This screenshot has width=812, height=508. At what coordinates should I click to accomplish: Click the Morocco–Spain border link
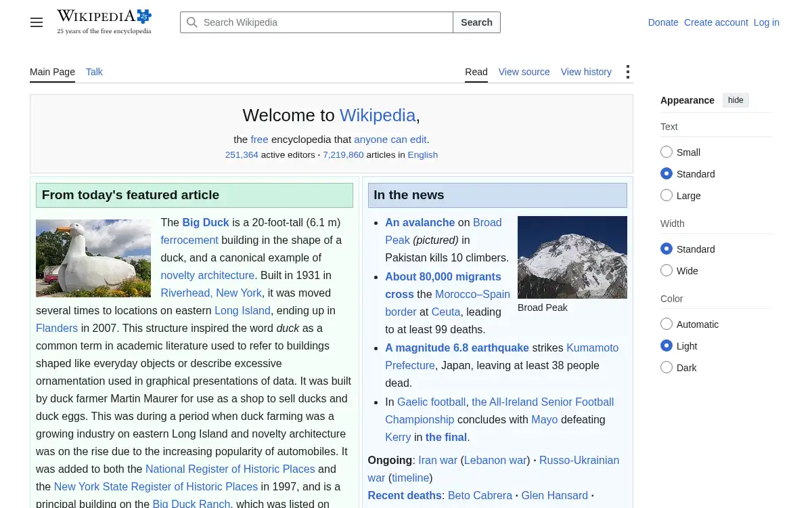coord(448,303)
